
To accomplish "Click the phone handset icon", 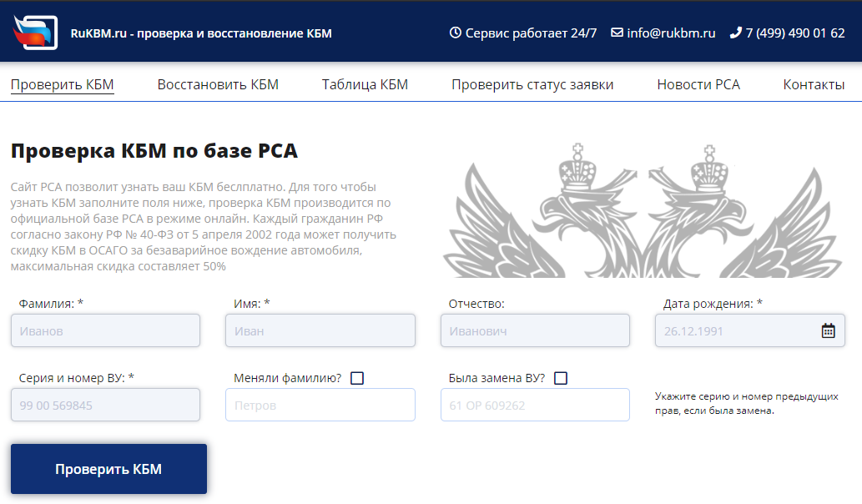I will click(735, 33).
